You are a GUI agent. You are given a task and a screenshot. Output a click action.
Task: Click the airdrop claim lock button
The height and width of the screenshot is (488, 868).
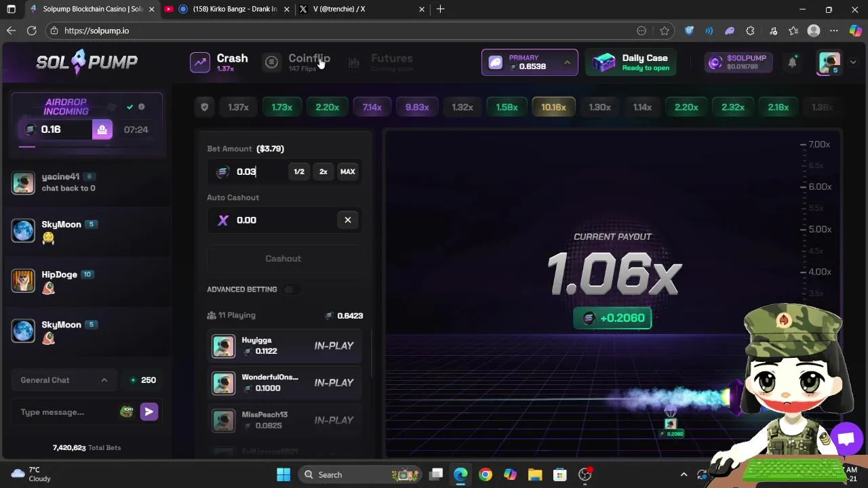(102, 129)
